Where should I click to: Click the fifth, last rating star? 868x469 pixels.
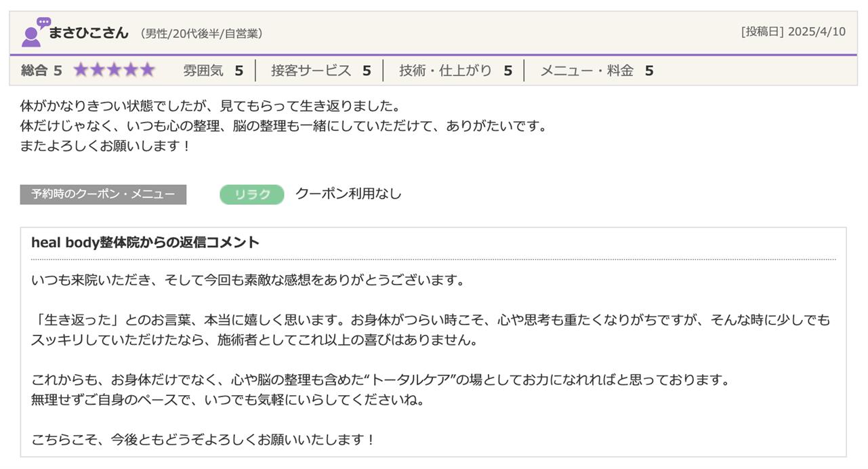point(146,70)
